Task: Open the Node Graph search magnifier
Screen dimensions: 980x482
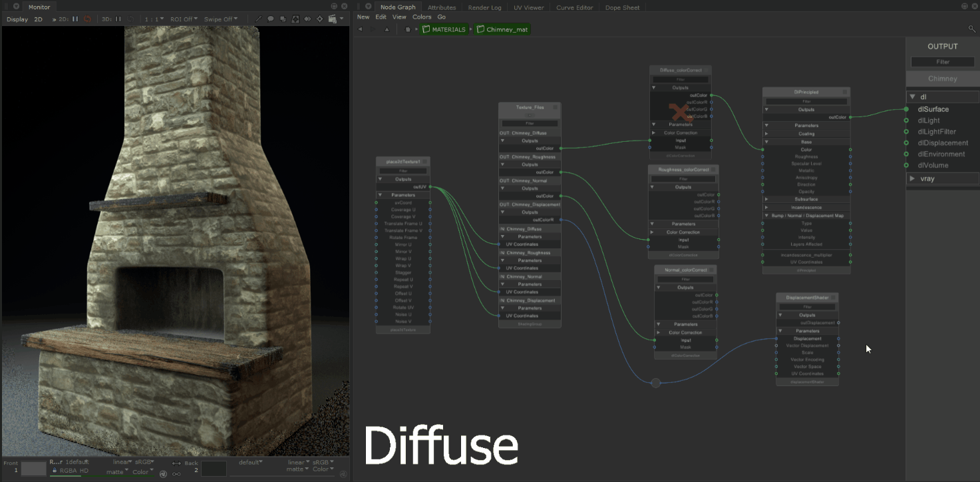Action: point(972,29)
